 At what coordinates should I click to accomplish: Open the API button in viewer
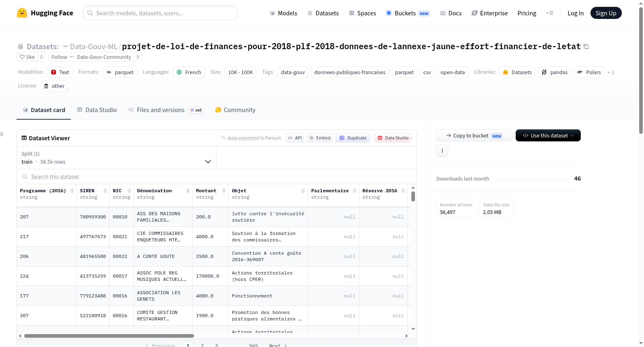pyautogui.click(x=295, y=138)
